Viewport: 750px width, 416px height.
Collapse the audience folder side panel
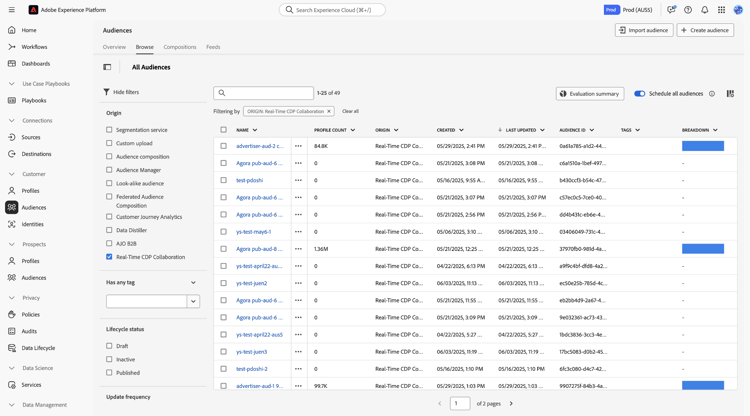coord(107,67)
